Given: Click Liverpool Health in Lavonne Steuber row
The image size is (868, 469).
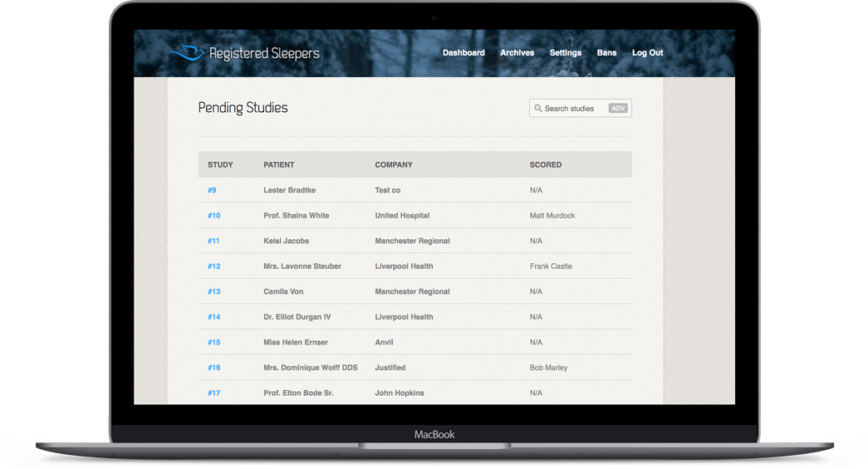Looking at the screenshot, I should pyautogui.click(x=405, y=266).
